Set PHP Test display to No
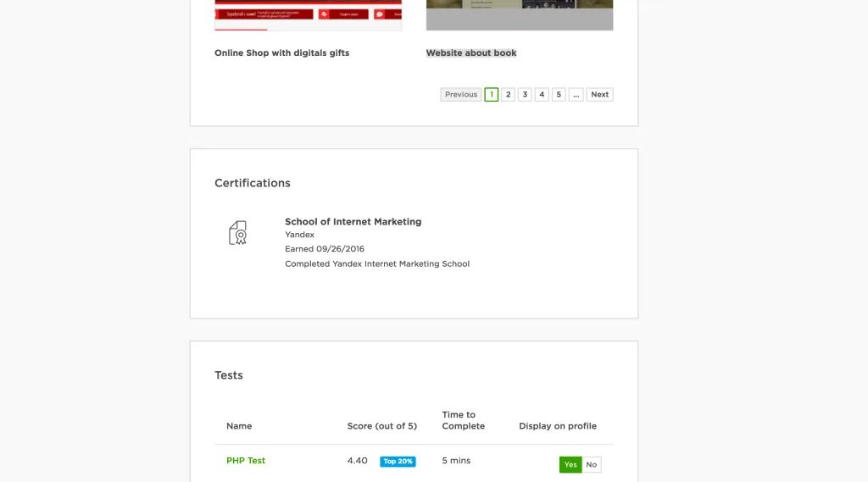The height and width of the screenshot is (482, 868). [x=592, y=464]
